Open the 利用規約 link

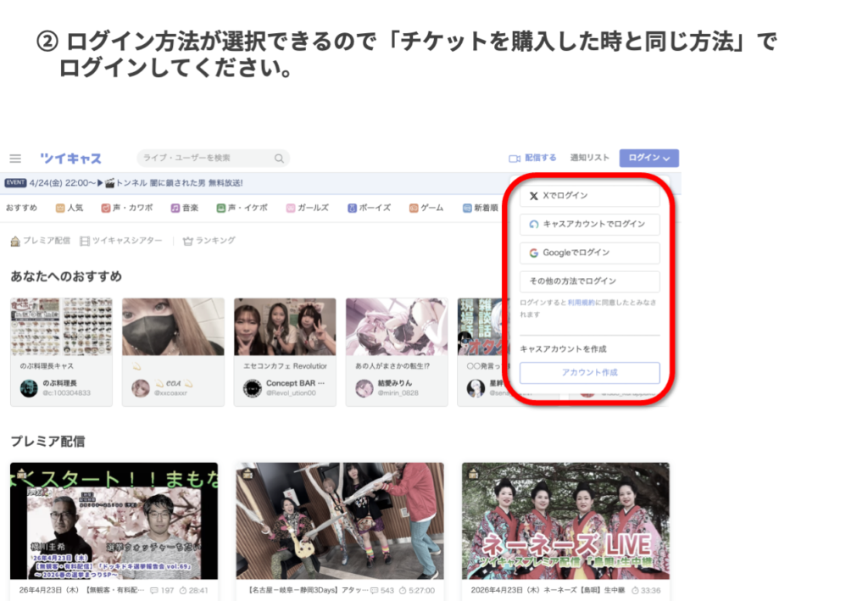pos(581,303)
